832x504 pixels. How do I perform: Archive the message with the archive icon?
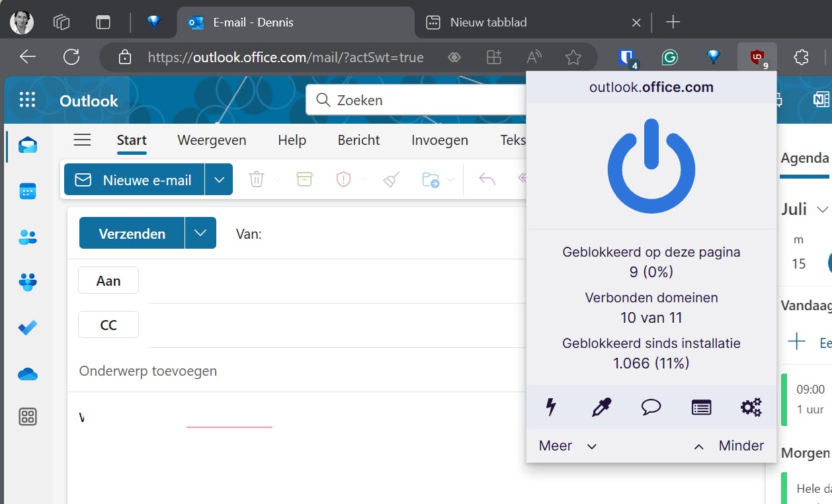(x=304, y=179)
